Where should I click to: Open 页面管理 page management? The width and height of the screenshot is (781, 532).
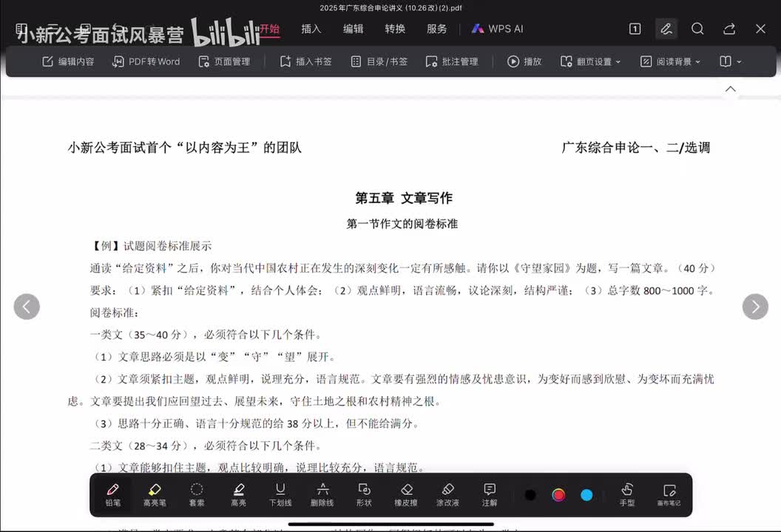coord(224,62)
